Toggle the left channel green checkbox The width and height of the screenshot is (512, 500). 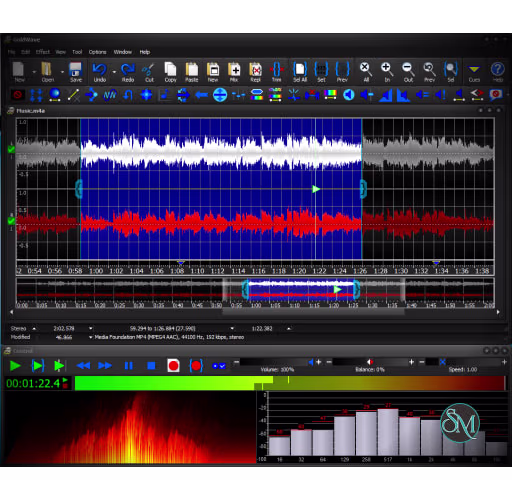pos(11,149)
